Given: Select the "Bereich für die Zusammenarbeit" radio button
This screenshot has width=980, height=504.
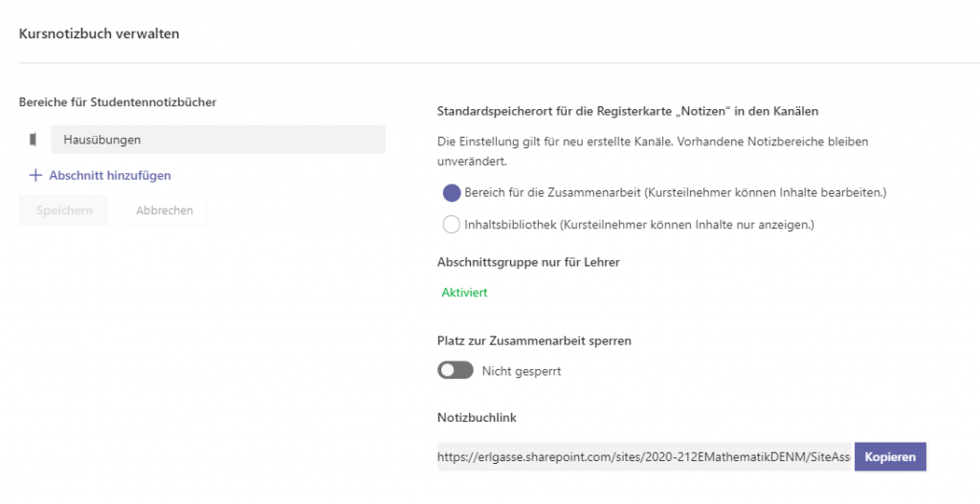Looking at the screenshot, I should coord(452,192).
